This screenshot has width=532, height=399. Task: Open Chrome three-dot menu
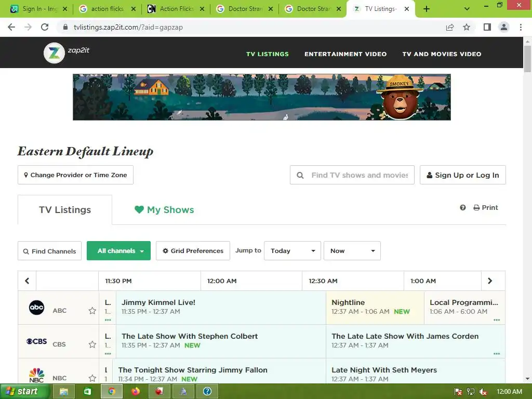click(521, 27)
